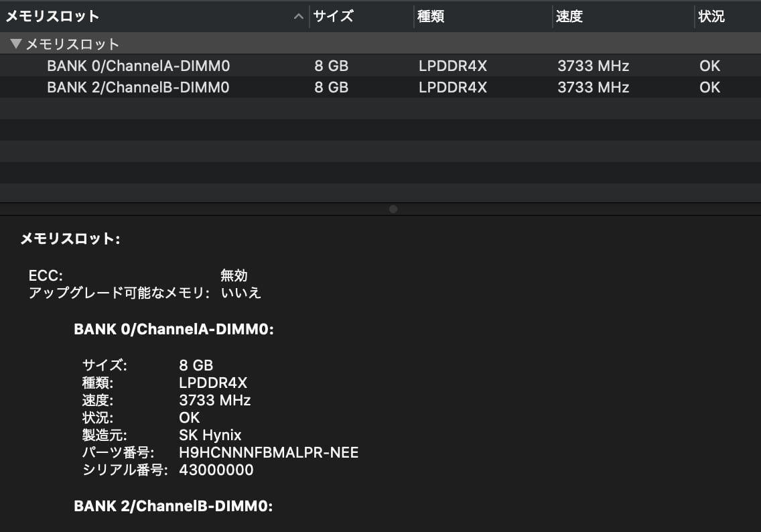Viewport: 761px width, 532px height.
Task: Click the 8 GB size of BANK 0 row
Action: pos(331,66)
